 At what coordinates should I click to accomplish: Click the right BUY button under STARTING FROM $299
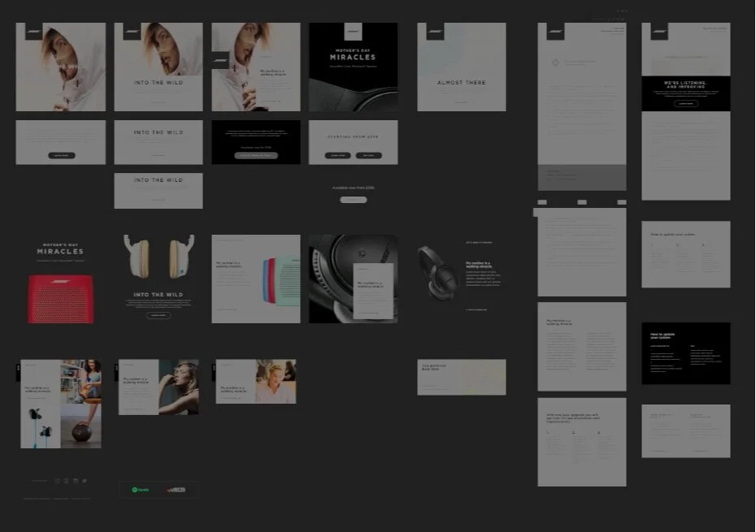click(369, 156)
